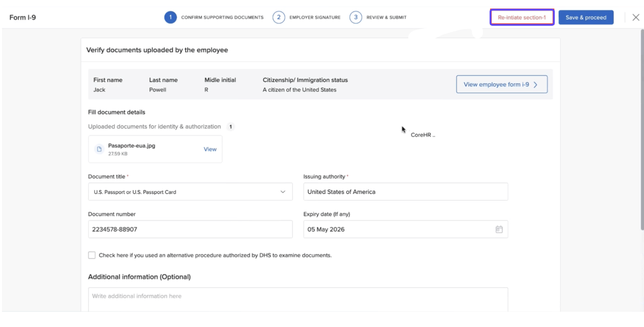
Task: Open the Document title dropdown
Action: (x=190, y=192)
